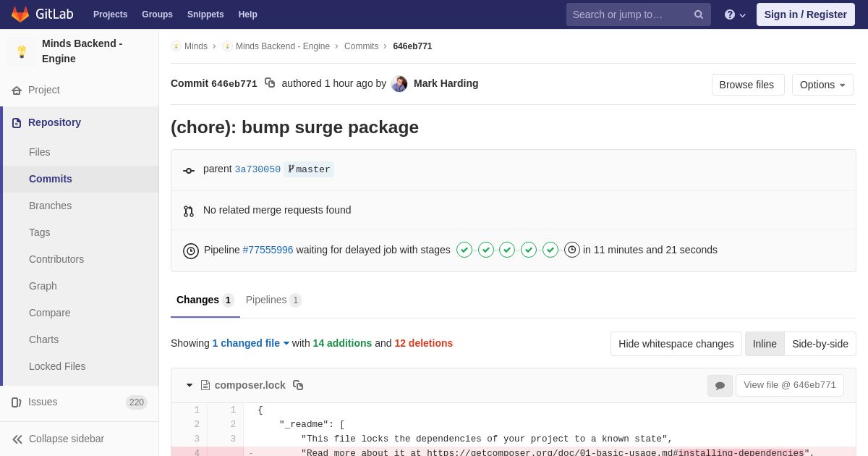Click Mark Harding's avatar
868x456 pixels.
click(x=399, y=84)
